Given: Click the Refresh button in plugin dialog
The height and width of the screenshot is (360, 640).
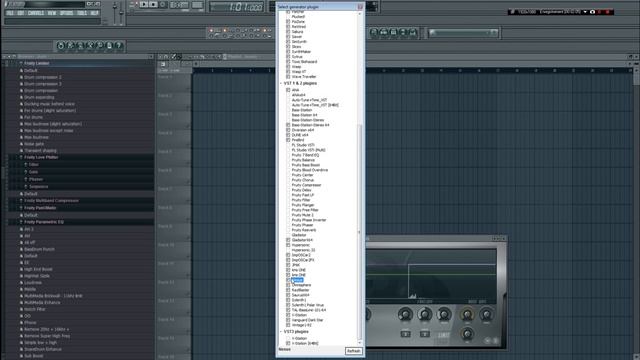Looking at the screenshot, I should point(353,351).
